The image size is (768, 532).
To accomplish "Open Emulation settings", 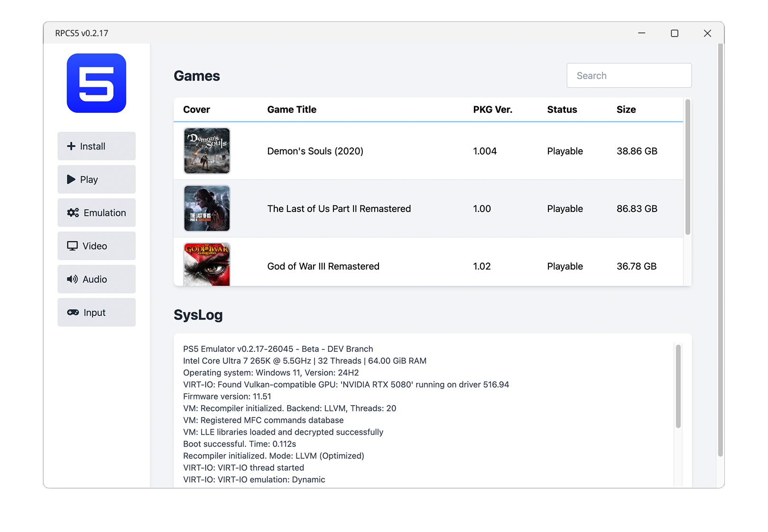I will (x=96, y=212).
